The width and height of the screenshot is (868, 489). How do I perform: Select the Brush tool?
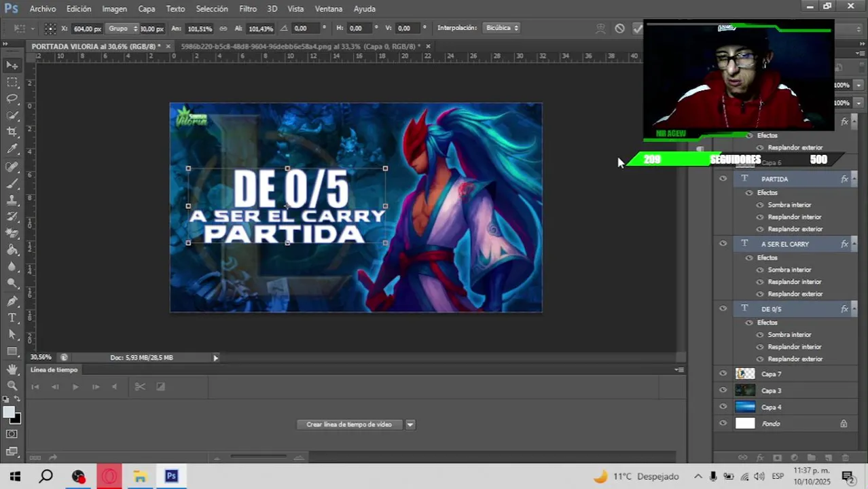coord(12,183)
